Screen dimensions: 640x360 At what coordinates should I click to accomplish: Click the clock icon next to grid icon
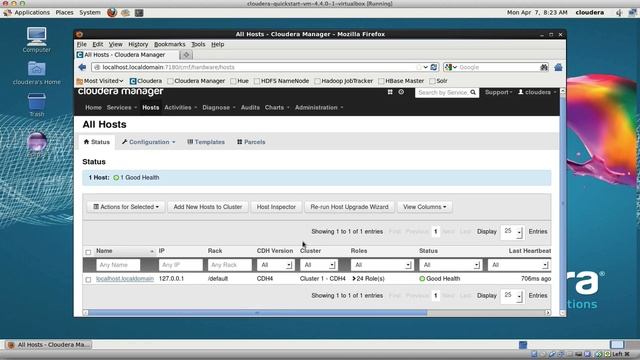click(x=401, y=92)
